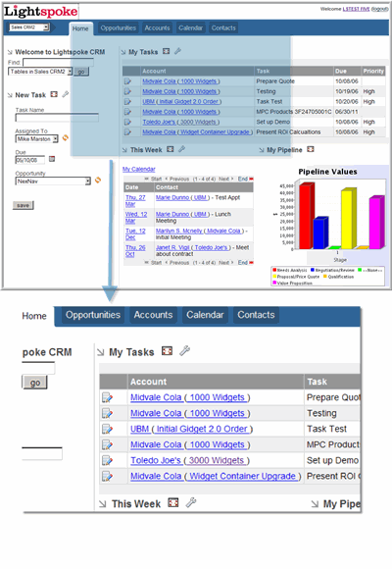
Task: Switch to Opportunities tab in upper screenshot
Action: click(x=119, y=27)
